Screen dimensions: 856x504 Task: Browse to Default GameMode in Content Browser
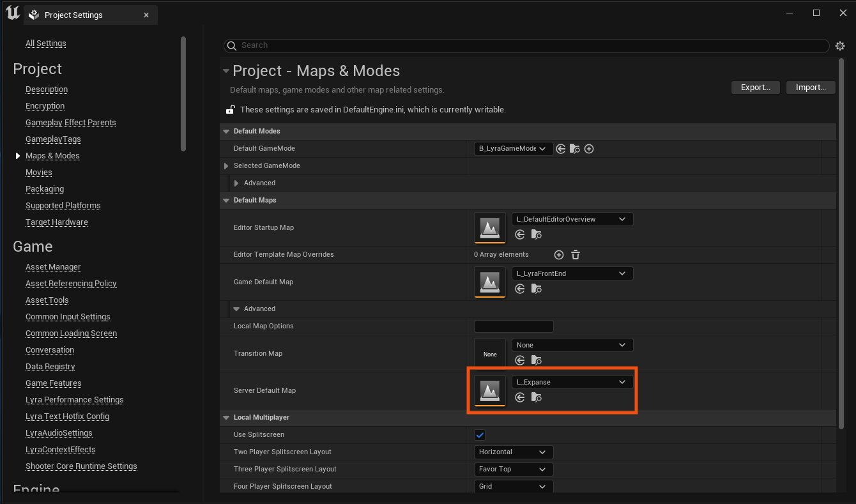tap(575, 149)
